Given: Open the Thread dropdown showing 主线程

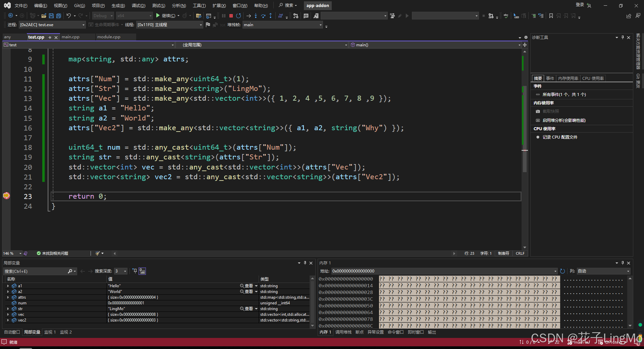Looking at the screenshot, I should tap(170, 24).
